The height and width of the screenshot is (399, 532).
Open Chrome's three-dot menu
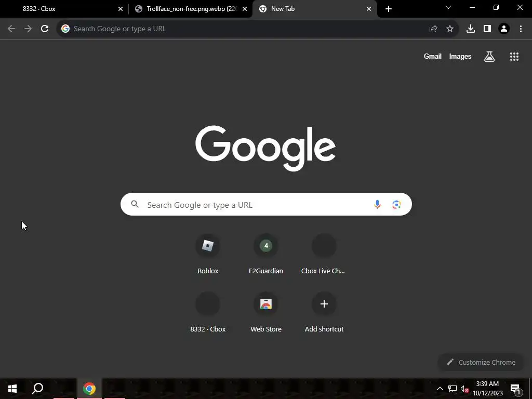521,29
